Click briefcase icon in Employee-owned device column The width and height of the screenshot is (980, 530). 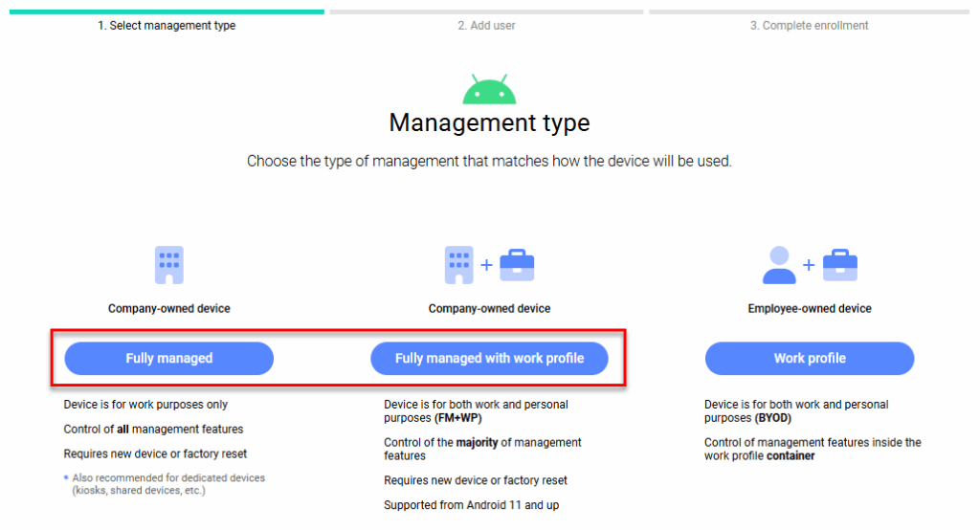click(x=840, y=265)
